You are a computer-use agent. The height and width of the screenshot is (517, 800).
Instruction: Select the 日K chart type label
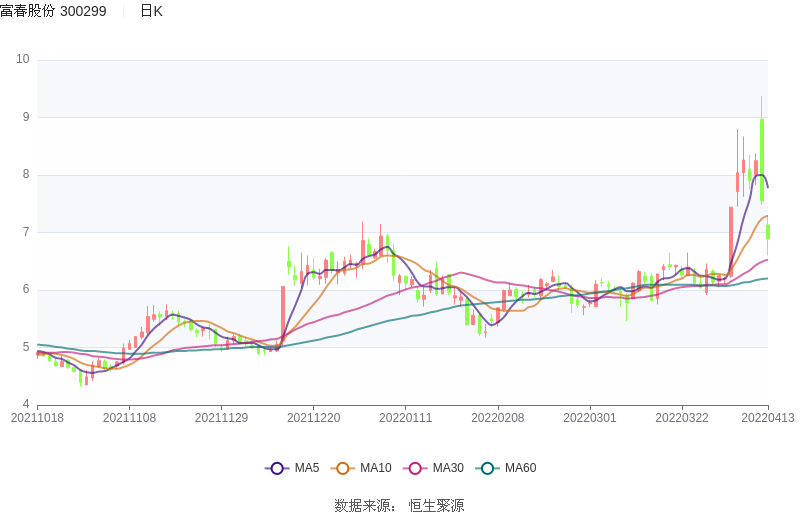[x=151, y=11]
